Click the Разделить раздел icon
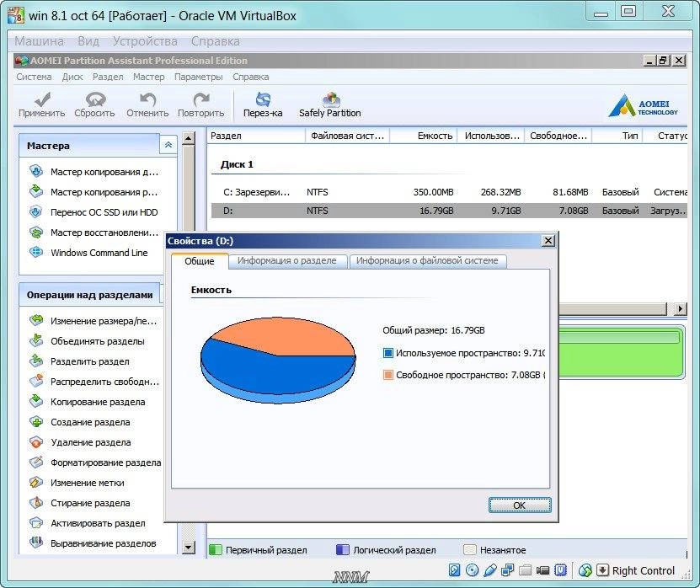Screen dimensions: 700x588 [x=36, y=361]
